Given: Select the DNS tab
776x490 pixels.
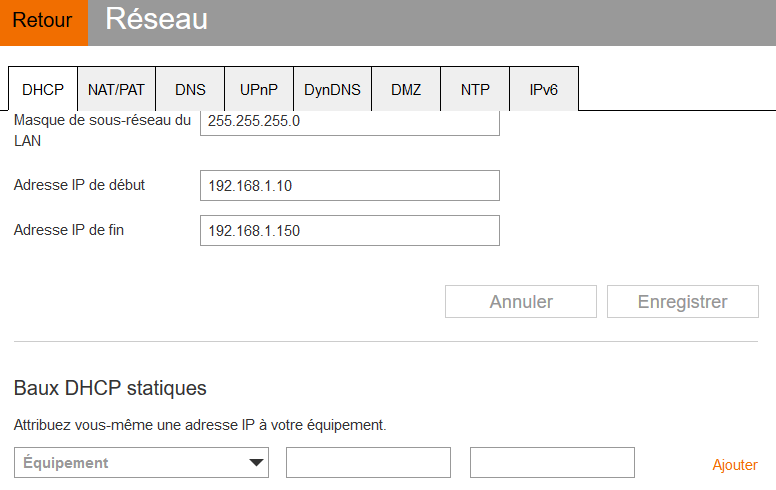Looking at the screenshot, I should (190, 89).
